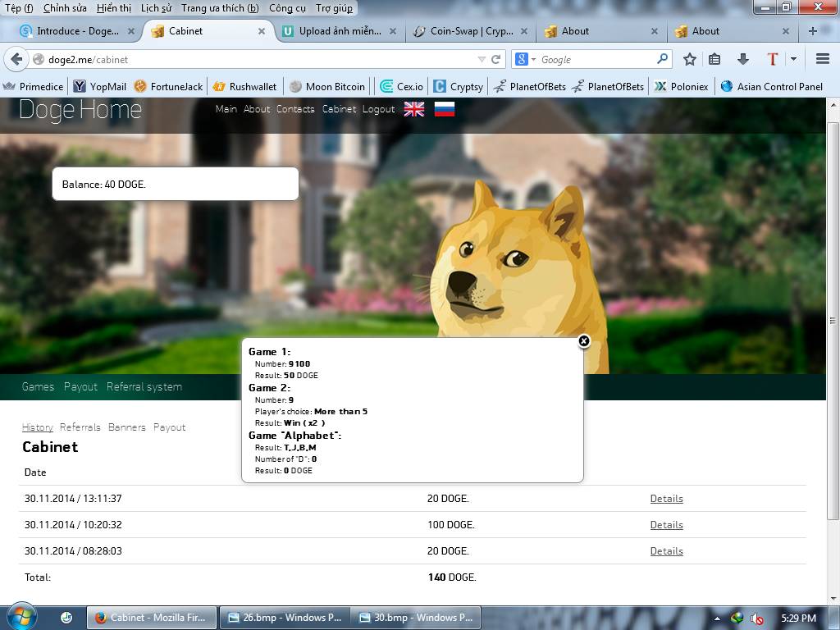Open the Lịch sử menu
Viewport: 840px width, 630px height.
157,8
